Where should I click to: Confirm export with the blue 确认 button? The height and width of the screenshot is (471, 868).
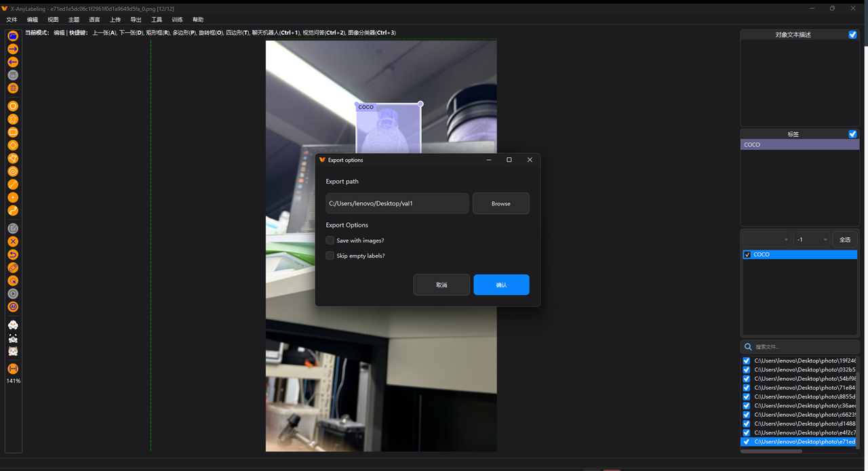click(x=501, y=285)
